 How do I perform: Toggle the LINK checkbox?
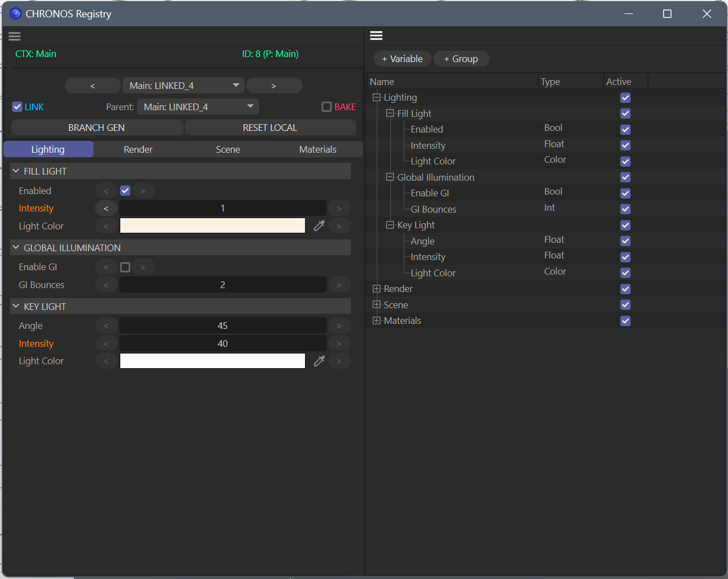pyautogui.click(x=17, y=107)
